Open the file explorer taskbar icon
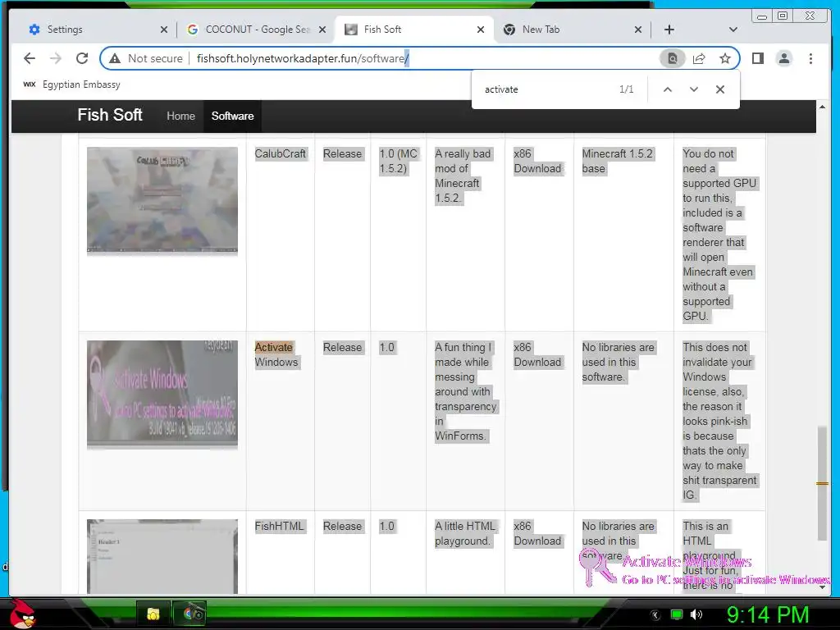 (153, 614)
